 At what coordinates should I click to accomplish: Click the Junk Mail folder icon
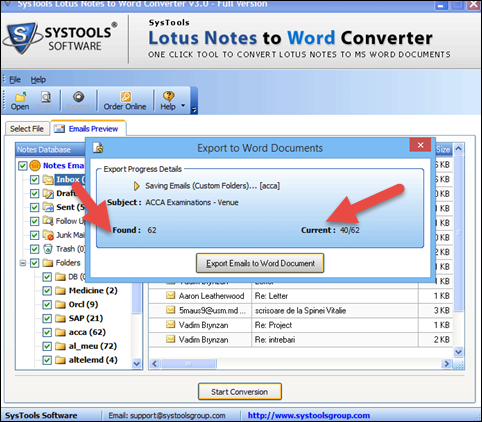pos(48,235)
